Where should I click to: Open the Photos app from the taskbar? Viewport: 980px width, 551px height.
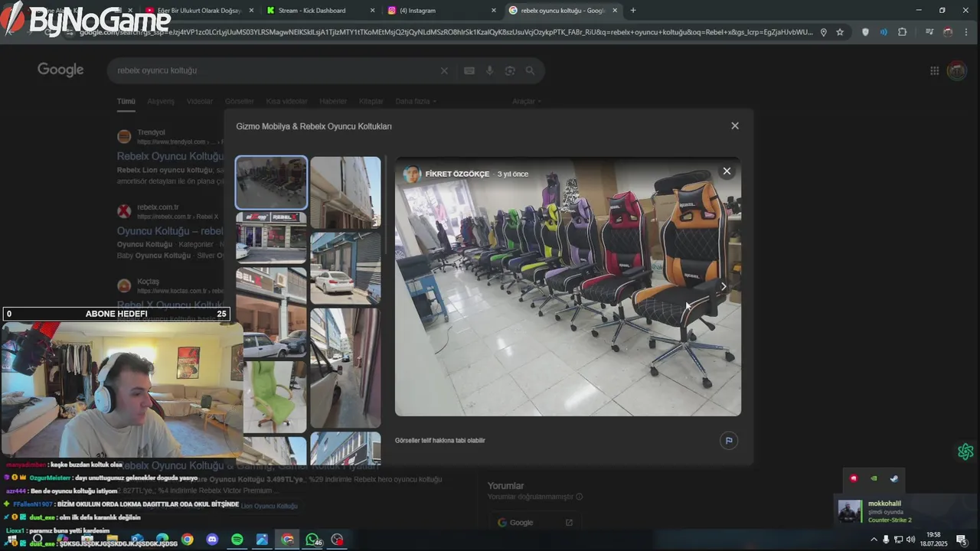tap(262, 540)
